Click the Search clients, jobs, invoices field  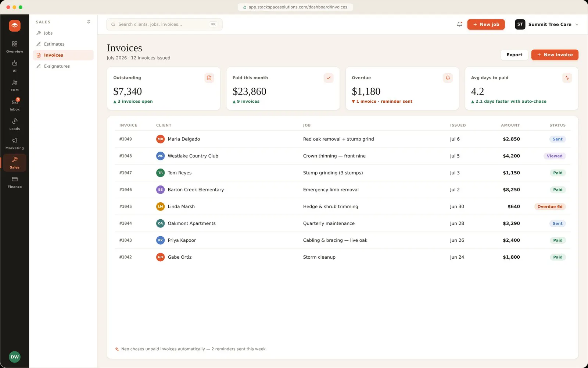(164, 24)
